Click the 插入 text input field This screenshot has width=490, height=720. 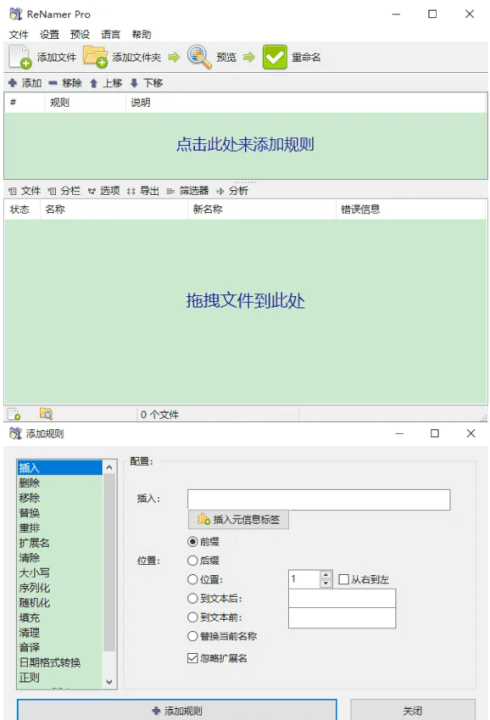click(319, 500)
